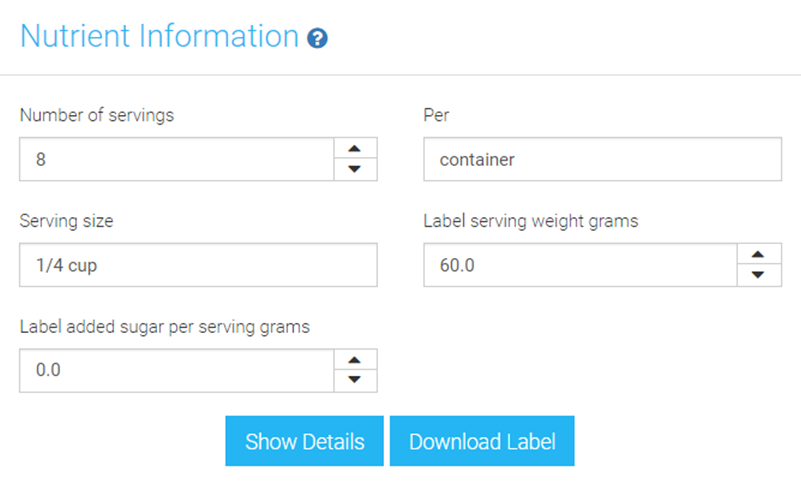Click "Label added sugar per serving grams" label
The image size is (801, 497).
165,326
